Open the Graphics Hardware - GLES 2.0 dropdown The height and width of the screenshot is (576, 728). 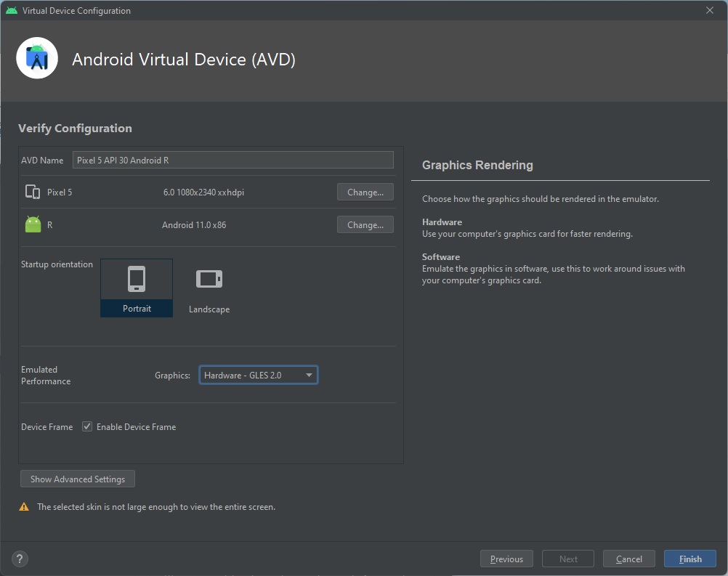pos(258,375)
